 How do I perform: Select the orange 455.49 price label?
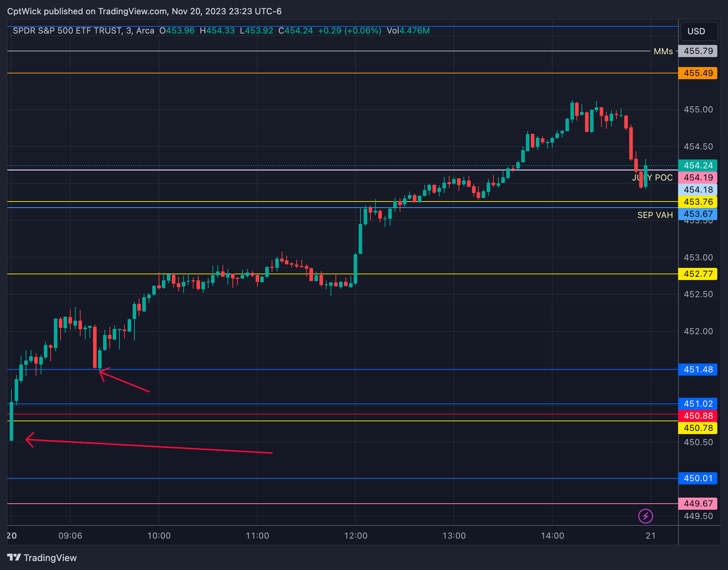pyautogui.click(x=697, y=73)
